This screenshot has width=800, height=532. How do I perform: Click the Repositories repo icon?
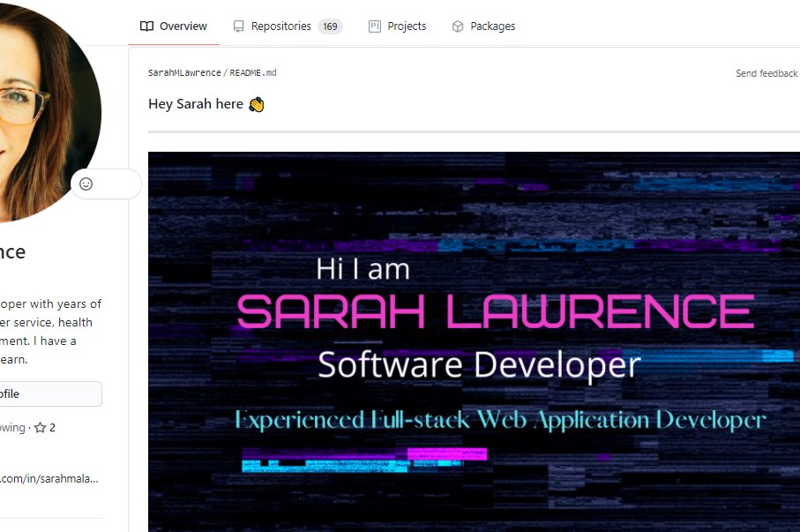click(238, 26)
